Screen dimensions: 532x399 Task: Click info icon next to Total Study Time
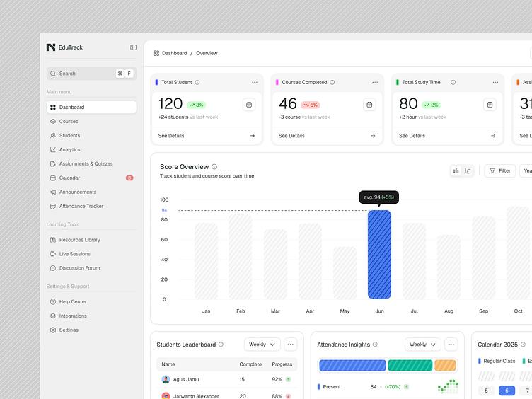pos(453,83)
